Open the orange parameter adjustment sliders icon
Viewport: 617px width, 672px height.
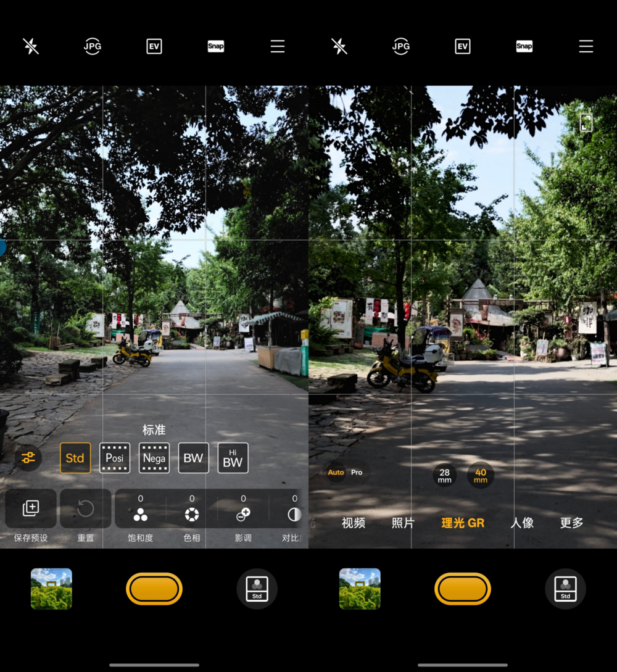click(28, 458)
